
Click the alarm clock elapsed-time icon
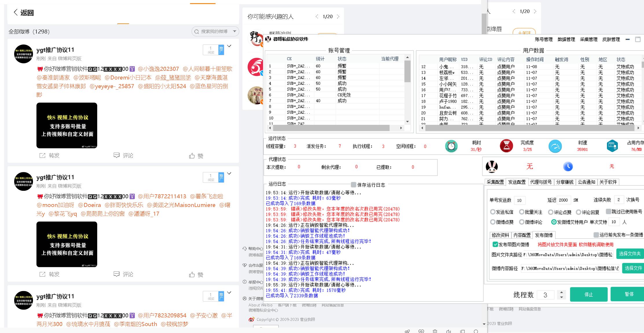click(x=451, y=146)
